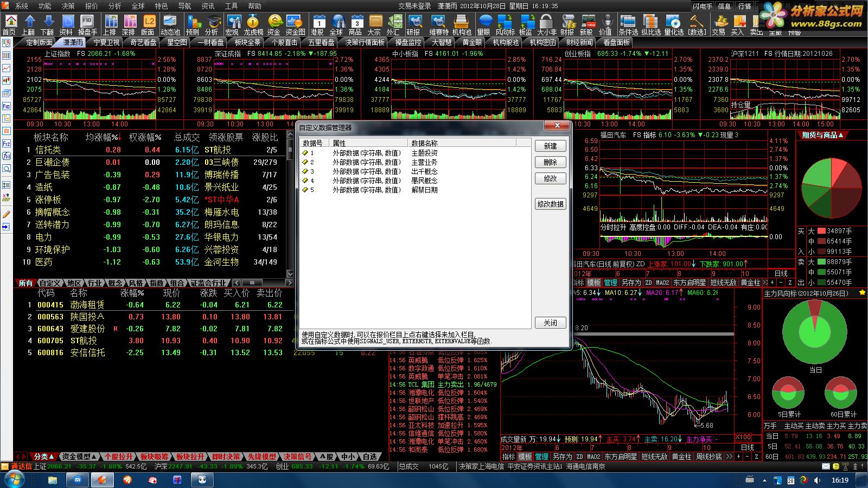Open the 交易 trading icon
Image resolution: width=868 pixels, height=488 pixels.
720,25
